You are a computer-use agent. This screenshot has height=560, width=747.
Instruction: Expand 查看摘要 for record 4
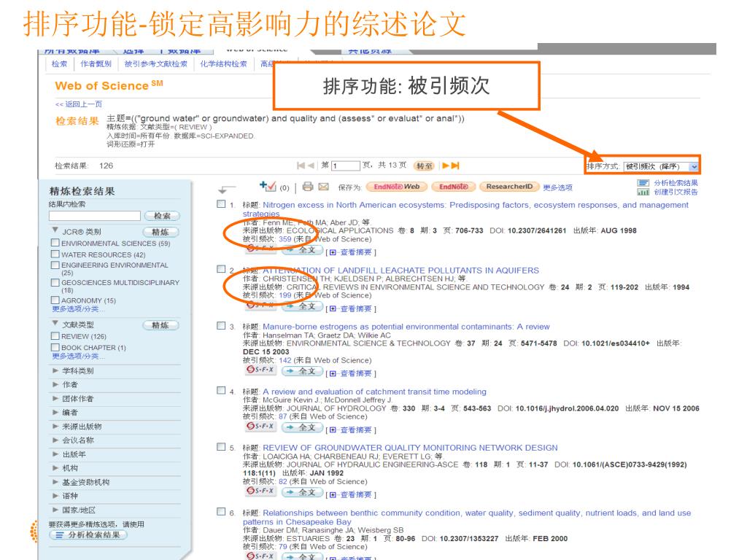pos(351,430)
